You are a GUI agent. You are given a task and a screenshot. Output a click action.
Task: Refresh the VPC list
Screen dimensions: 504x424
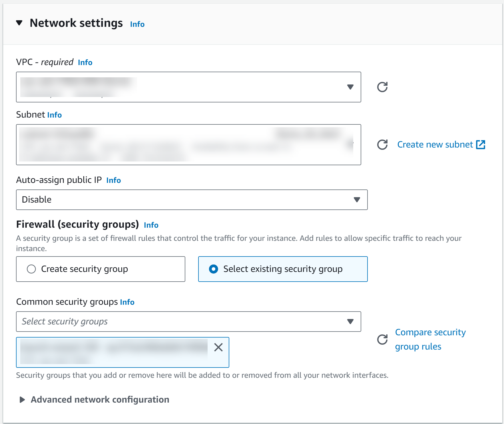pyautogui.click(x=383, y=87)
